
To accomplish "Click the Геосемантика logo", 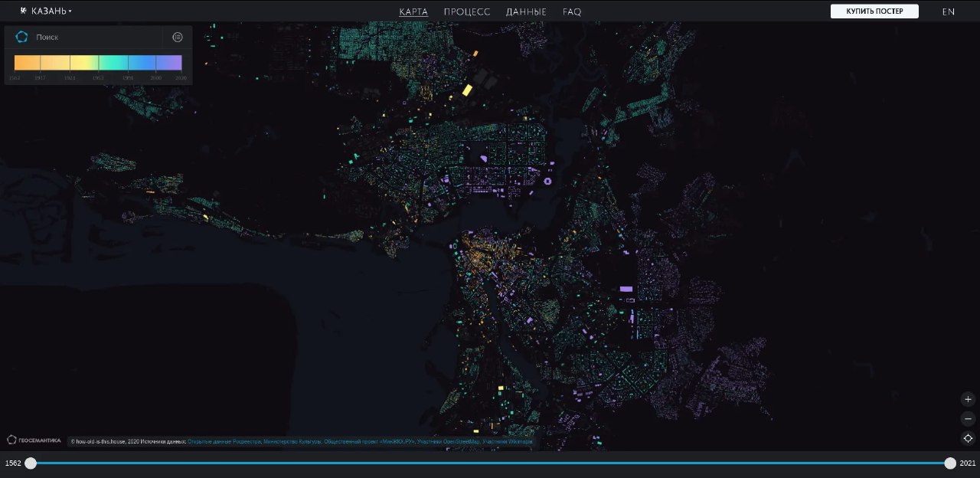I will (34, 440).
